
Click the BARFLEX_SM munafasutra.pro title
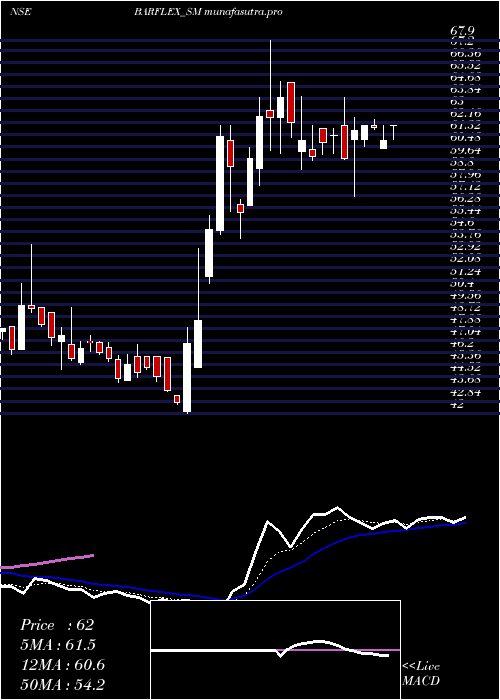208,12
